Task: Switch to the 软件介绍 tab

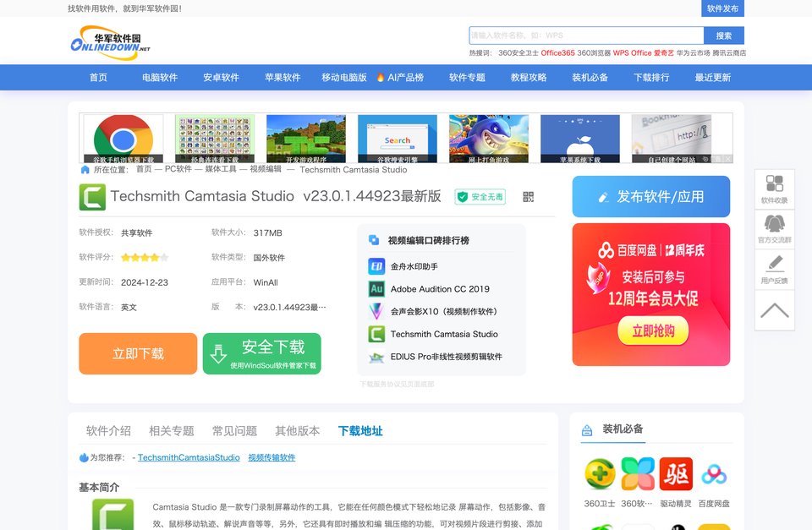Action: pyautogui.click(x=108, y=430)
